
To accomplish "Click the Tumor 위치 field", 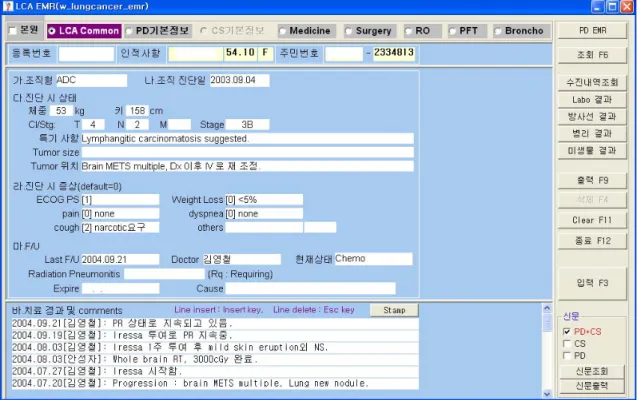I will pyautogui.click(x=247, y=166).
